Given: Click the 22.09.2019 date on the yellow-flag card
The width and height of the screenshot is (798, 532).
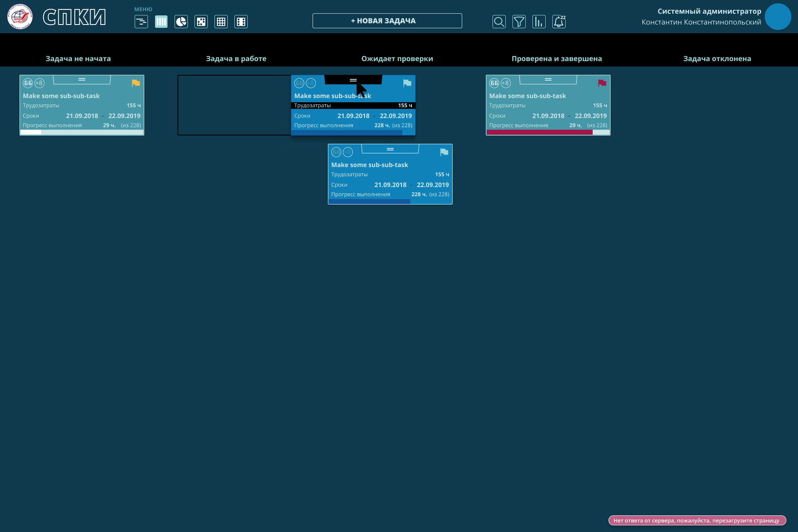Looking at the screenshot, I should coord(124,116).
